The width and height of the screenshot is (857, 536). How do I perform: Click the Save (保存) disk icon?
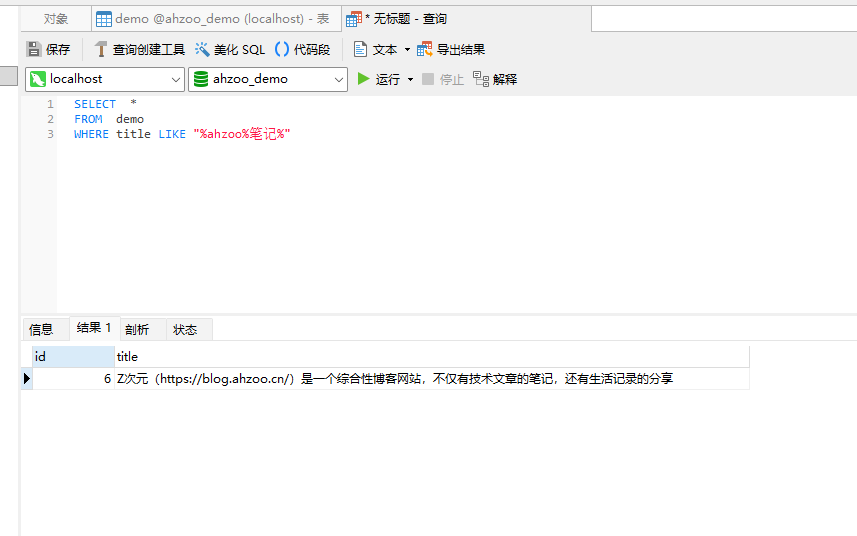point(34,49)
